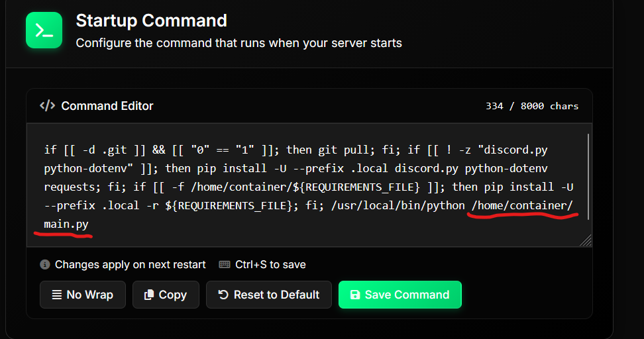This screenshot has height=339, width=644.
Task: Click the Command Editor title label
Action: tap(107, 106)
